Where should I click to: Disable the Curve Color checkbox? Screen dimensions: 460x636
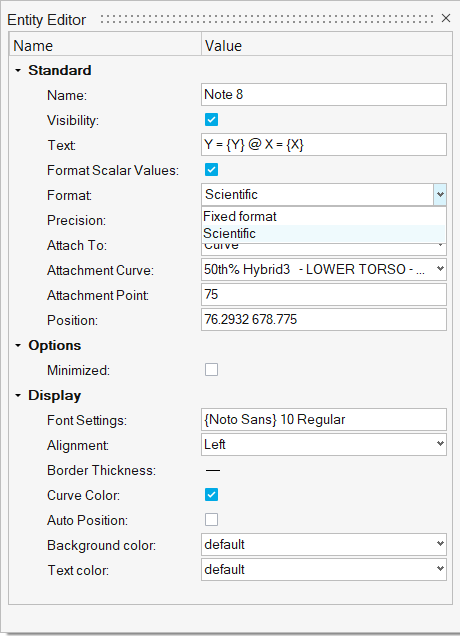(211, 494)
